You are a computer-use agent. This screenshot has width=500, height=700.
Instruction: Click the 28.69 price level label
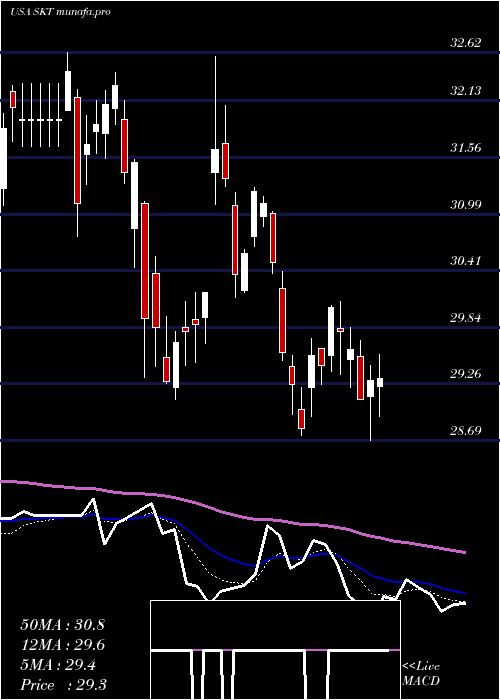[x=466, y=430]
